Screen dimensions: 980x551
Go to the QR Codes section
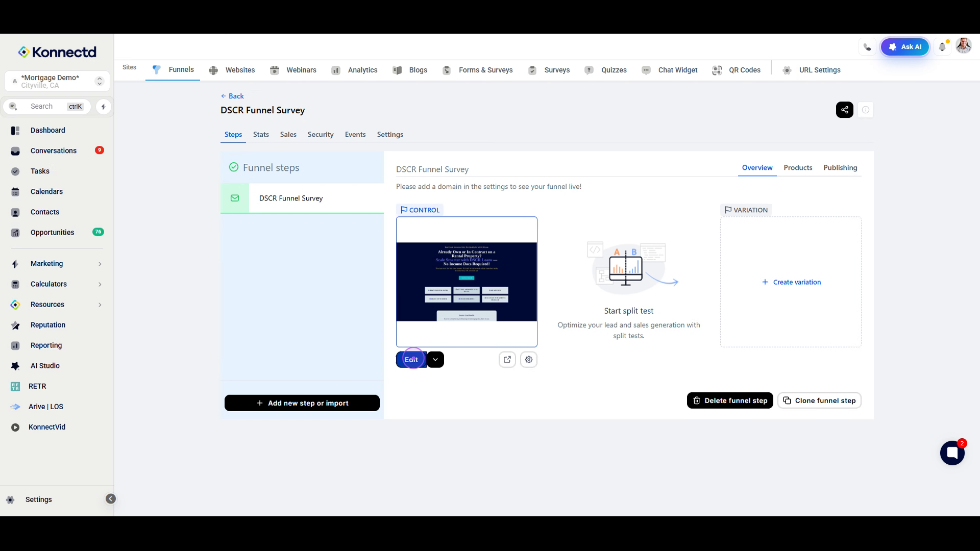[x=737, y=70]
